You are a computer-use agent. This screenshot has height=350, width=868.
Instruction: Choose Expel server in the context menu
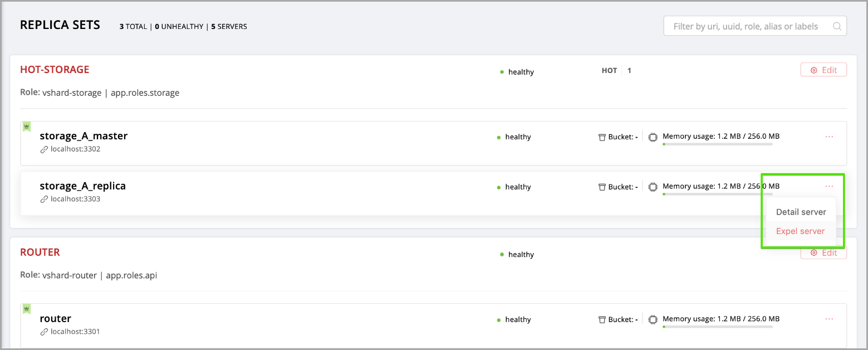(x=800, y=231)
